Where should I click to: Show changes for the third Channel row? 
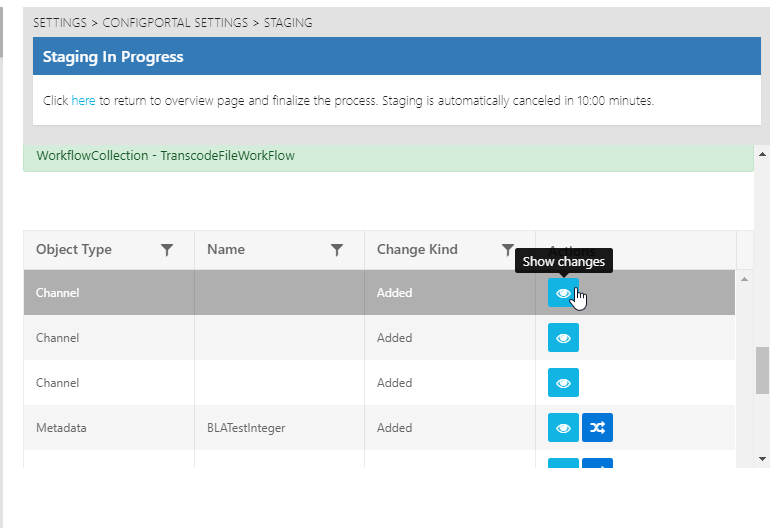click(x=563, y=383)
